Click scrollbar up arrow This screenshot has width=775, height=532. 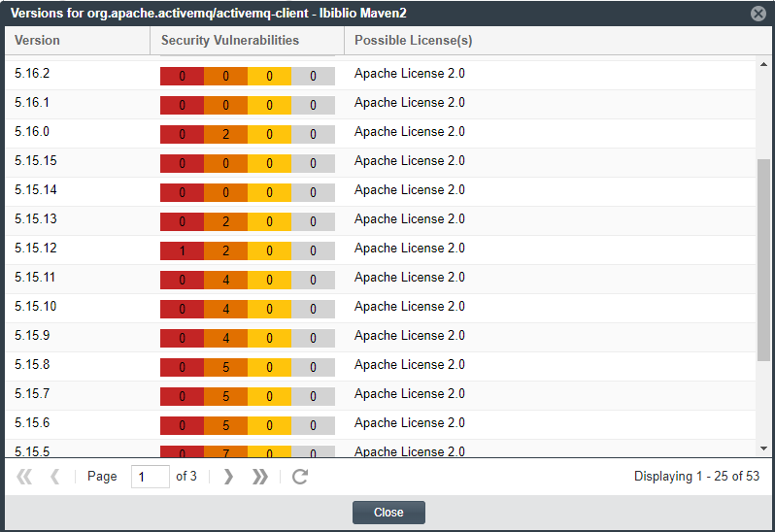763,65
